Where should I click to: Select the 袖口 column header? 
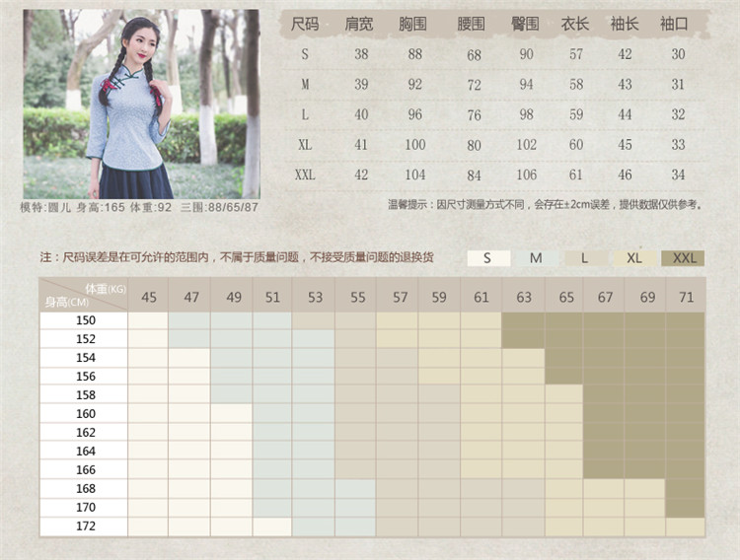678,24
